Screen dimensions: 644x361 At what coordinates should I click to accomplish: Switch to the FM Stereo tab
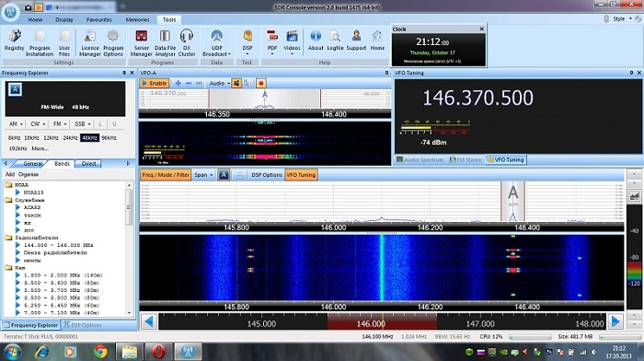coord(466,159)
